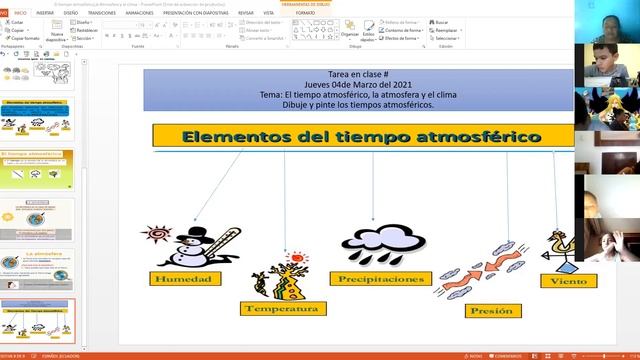Open the Diseño layout dropdown
The height and width of the screenshot is (360, 640).
point(81,22)
